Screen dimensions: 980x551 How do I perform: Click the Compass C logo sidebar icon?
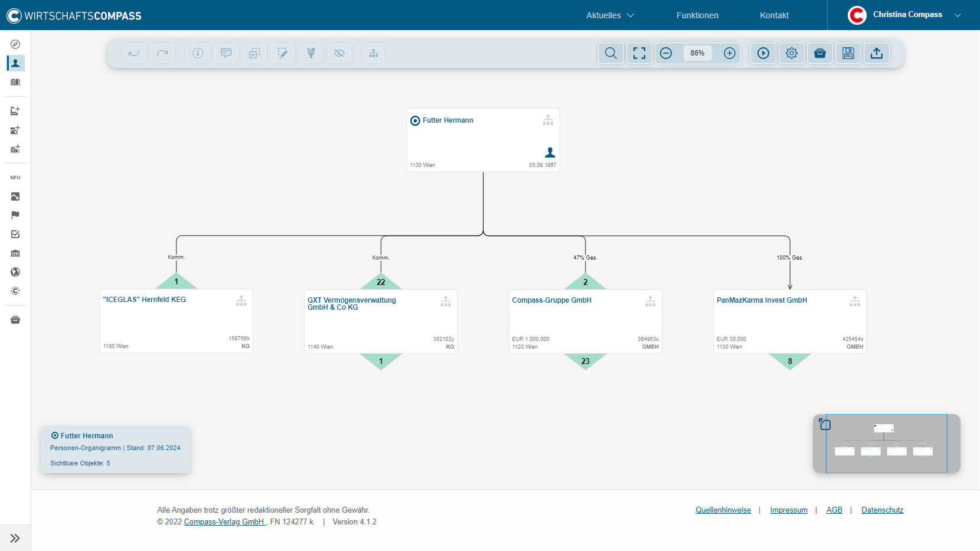coord(15,291)
